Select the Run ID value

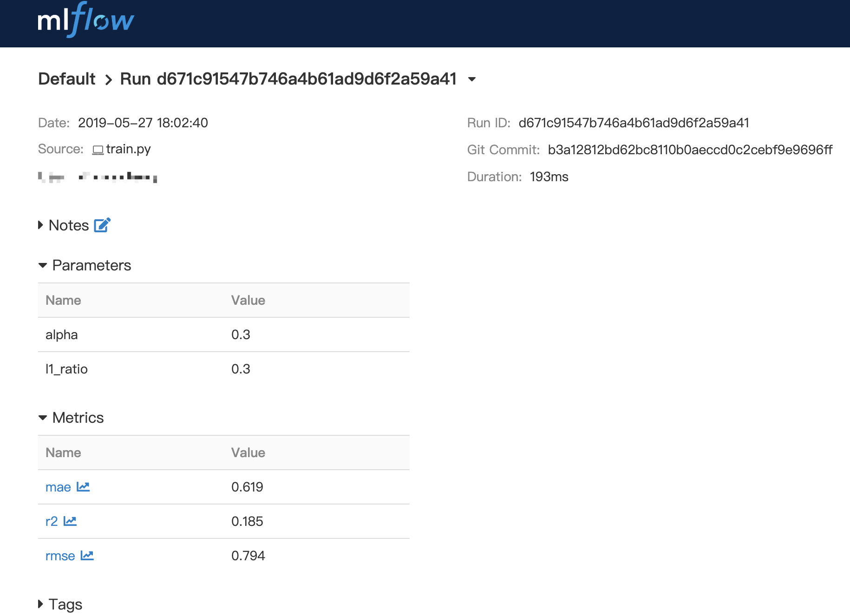click(x=634, y=123)
